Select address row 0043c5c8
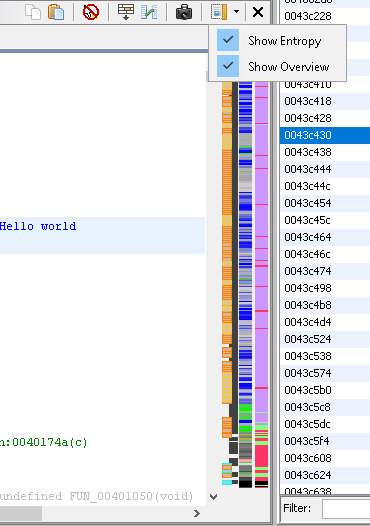 pyautogui.click(x=325, y=407)
